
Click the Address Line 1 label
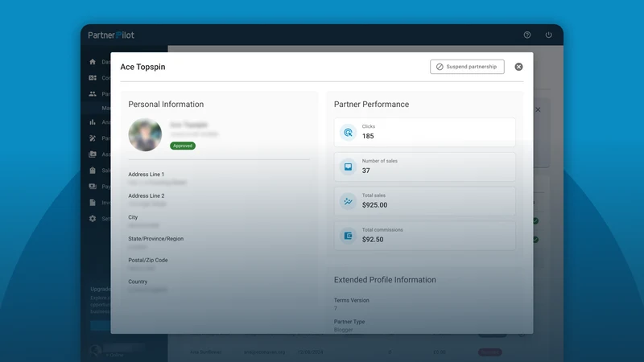tap(146, 174)
